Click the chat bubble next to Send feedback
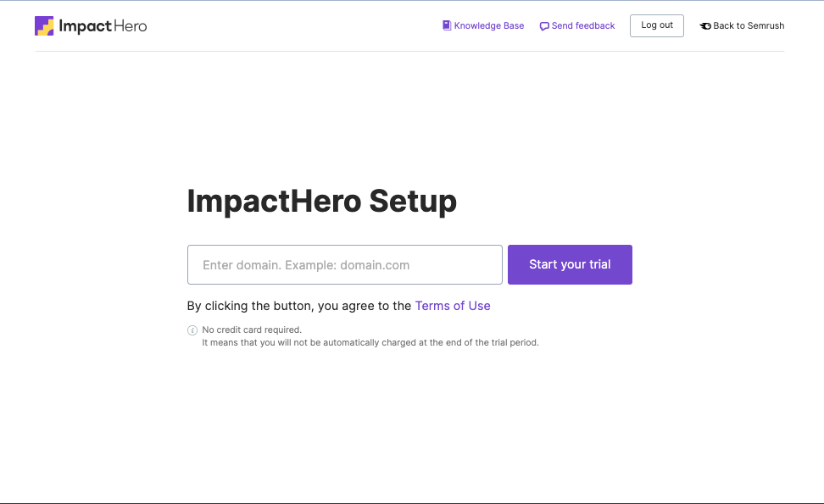 543,26
